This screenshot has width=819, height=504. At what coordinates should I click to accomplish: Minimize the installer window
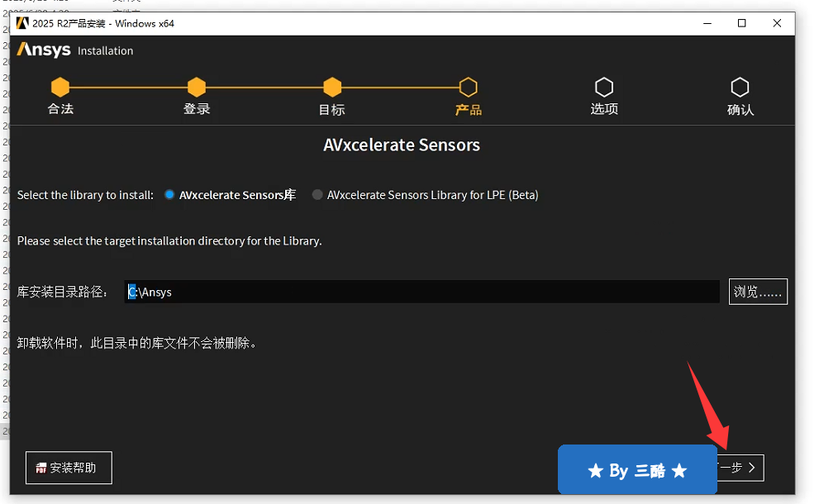(x=707, y=23)
